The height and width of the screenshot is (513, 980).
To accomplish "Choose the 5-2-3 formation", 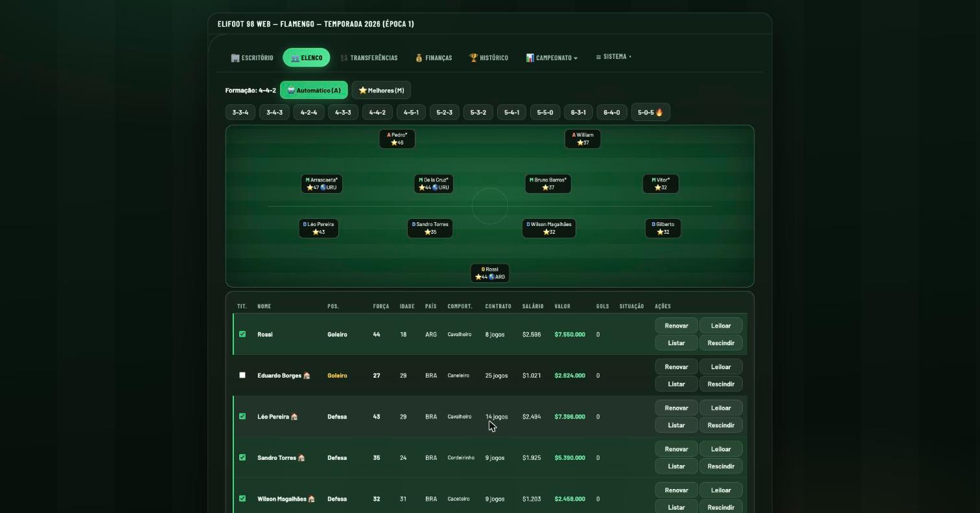I will 445,112.
